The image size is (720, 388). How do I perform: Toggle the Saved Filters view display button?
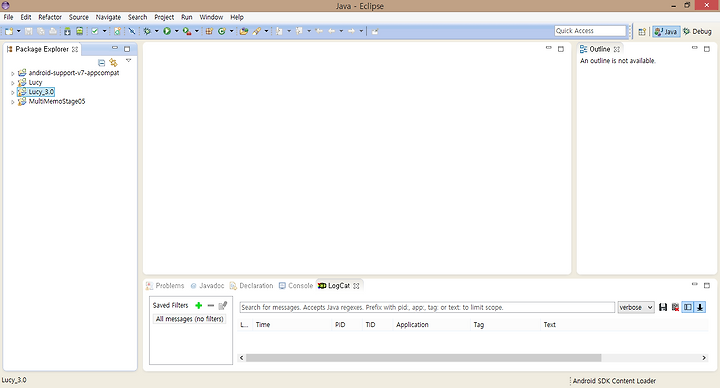687,307
